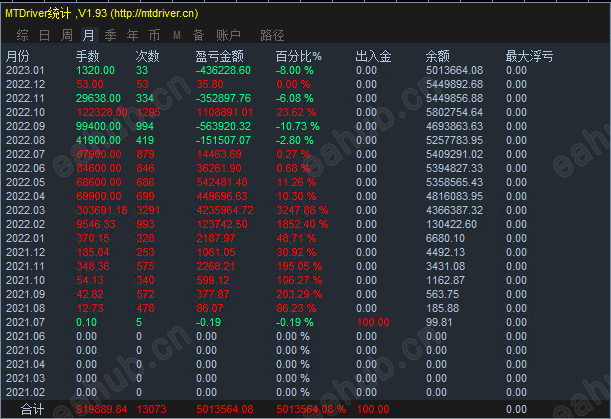This screenshot has width=611, height=419.
Task: Click lots value 122328.00
Action: (102, 113)
